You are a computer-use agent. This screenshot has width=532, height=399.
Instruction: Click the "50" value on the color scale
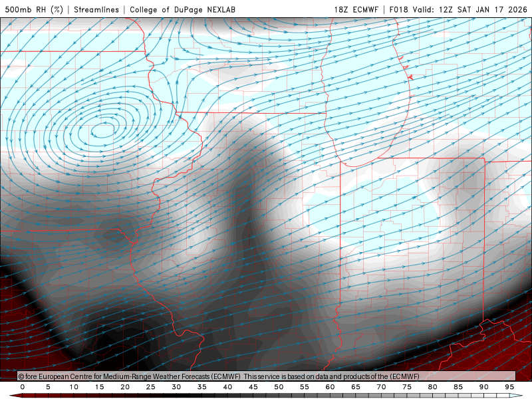coord(279,387)
